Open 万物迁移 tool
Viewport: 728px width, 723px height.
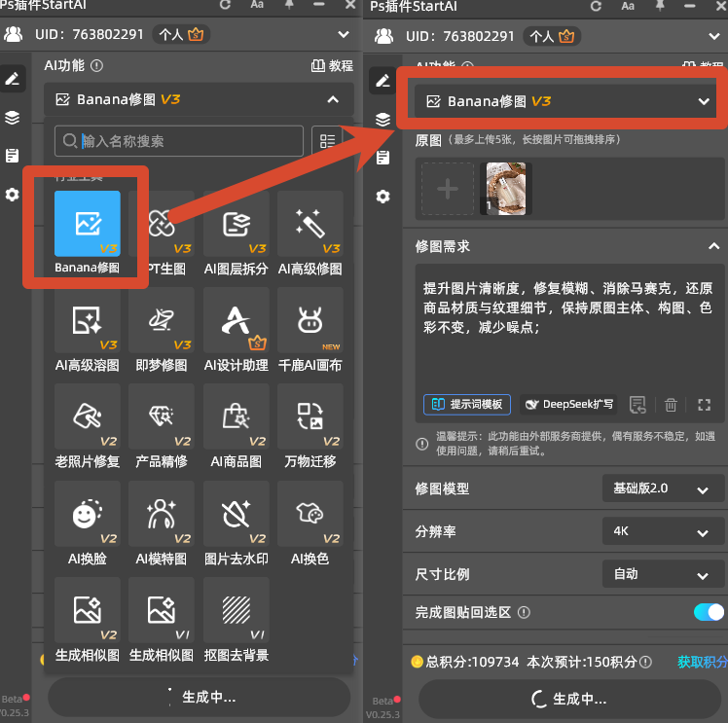(310, 416)
